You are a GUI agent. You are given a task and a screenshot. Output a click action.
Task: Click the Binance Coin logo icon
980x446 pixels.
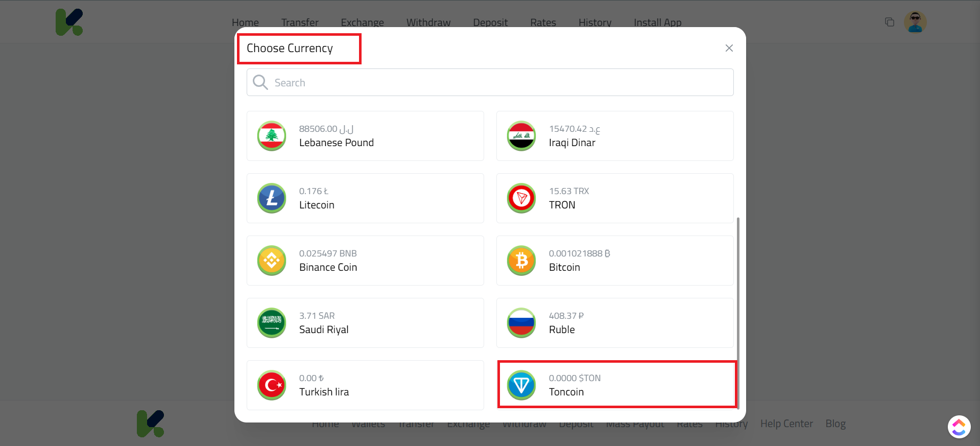272,261
